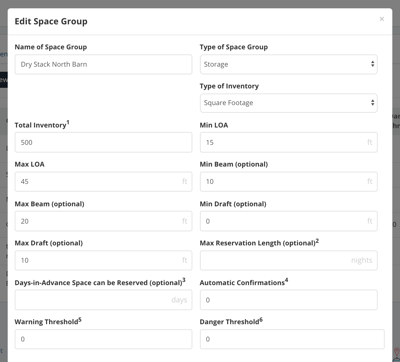The image size is (400, 362).
Task: Click the Min Draft (optional) label
Action: click(233, 204)
